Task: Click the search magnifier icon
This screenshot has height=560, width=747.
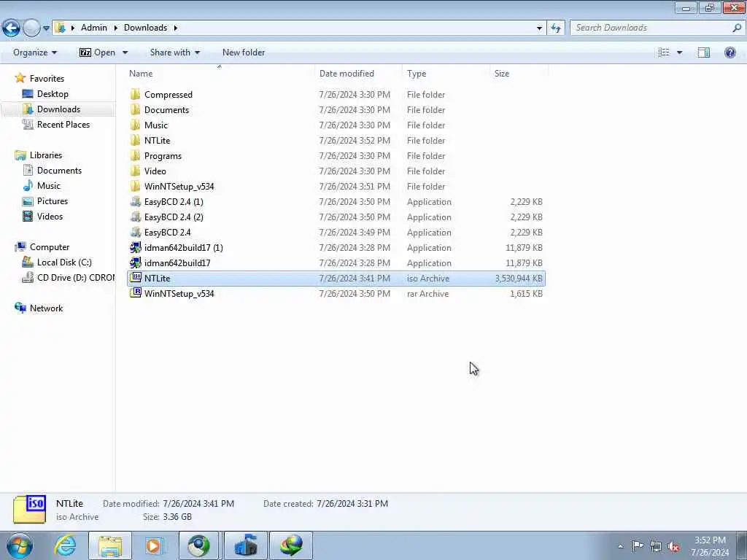Action: [x=737, y=28]
